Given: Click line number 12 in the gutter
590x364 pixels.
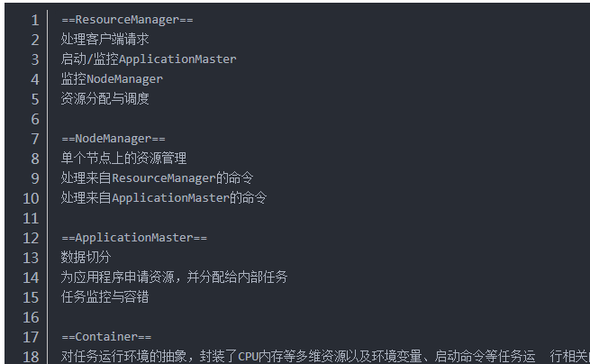Looking at the screenshot, I should (x=31, y=238).
